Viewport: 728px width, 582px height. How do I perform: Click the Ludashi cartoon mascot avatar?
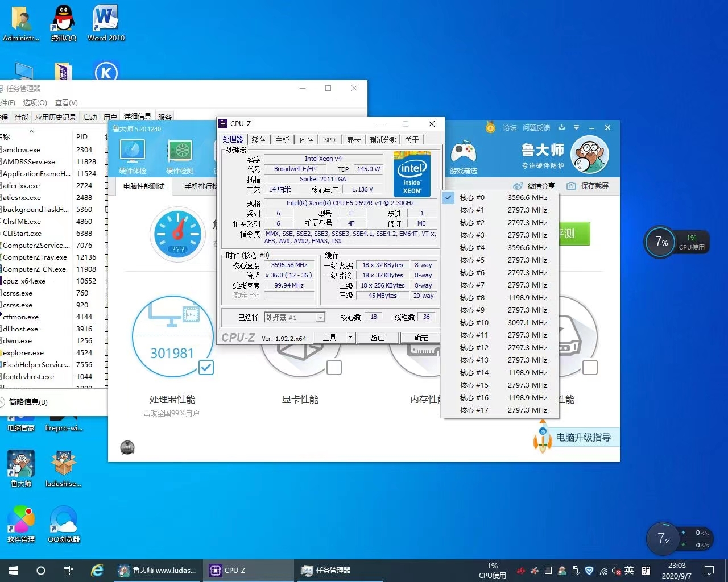(x=589, y=155)
